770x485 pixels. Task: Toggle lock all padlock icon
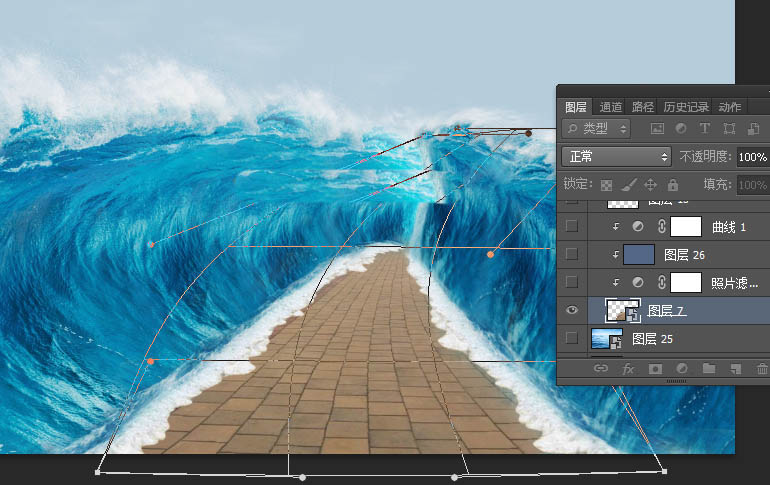pyautogui.click(x=673, y=185)
